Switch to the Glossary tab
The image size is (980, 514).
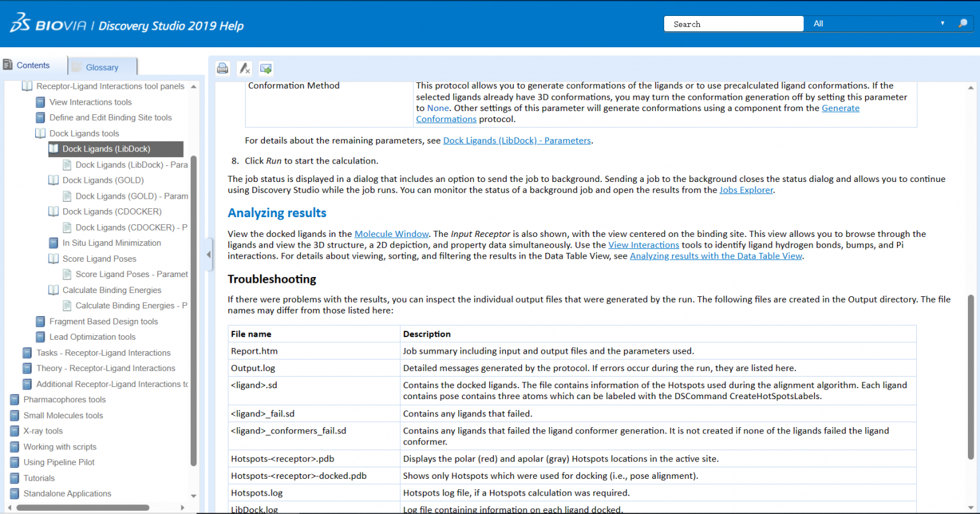[x=102, y=67]
